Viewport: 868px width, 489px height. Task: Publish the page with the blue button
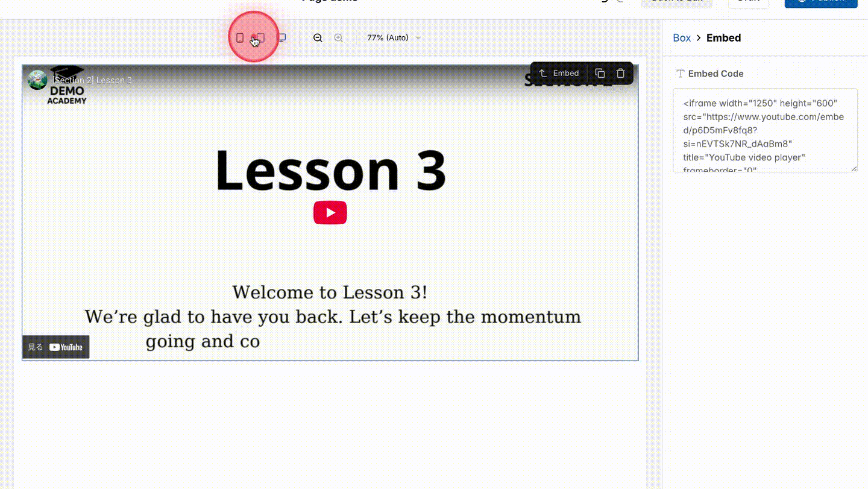tap(821, 2)
